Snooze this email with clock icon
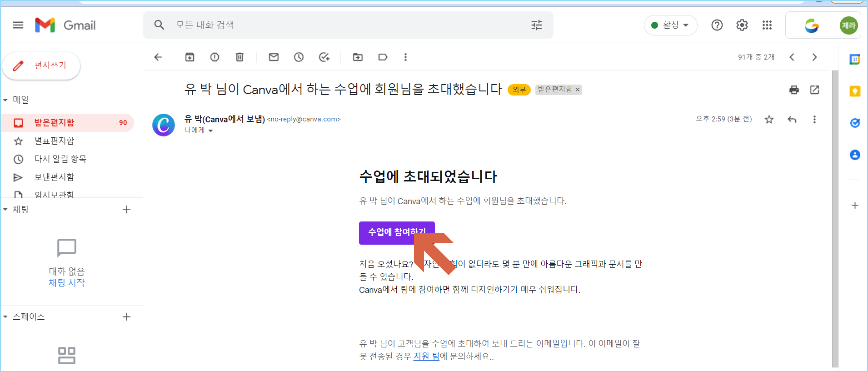The image size is (868, 372). pos(299,57)
